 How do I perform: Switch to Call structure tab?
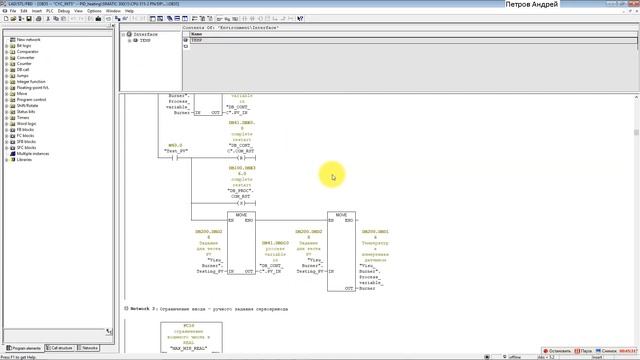click(60, 348)
